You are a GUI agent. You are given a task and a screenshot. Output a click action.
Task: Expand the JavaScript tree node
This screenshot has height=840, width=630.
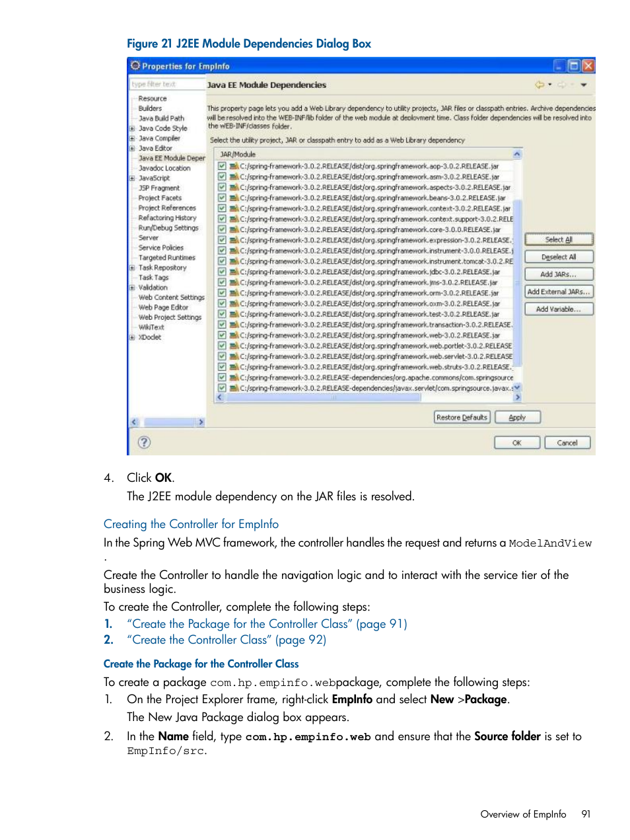tap(132, 178)
